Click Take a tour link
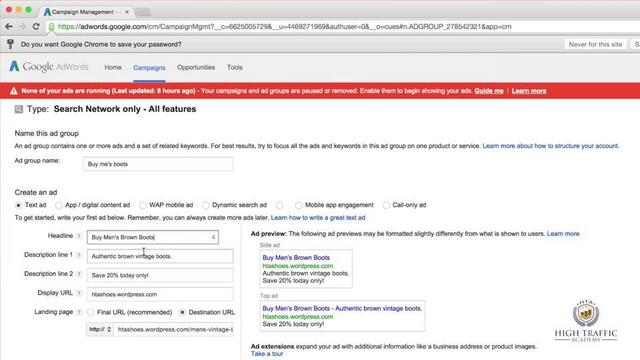640x360 pixels. [267, 354]
